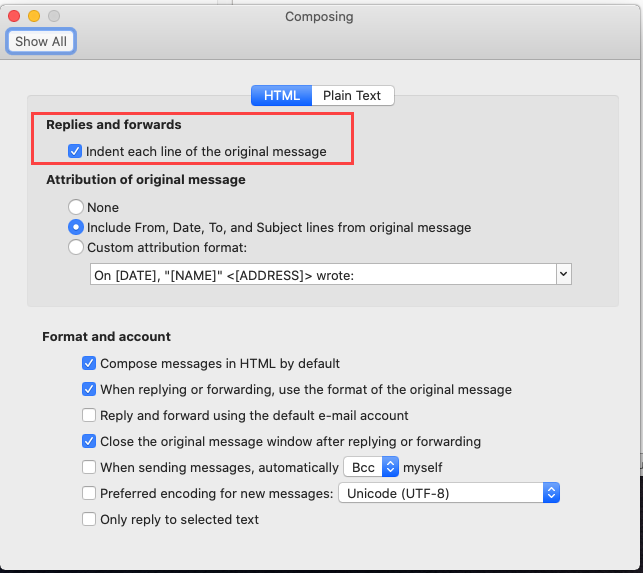Uncheck Indent each line of original message
The height and width of the screenshot is (573, 643).
click(x=75, y=151)
